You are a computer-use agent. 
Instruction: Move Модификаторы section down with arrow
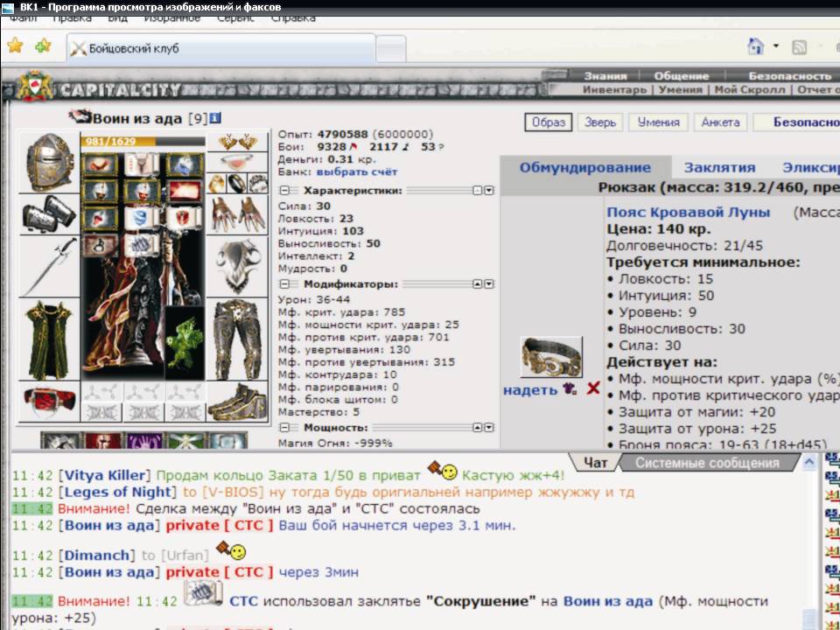coord(488,283)
